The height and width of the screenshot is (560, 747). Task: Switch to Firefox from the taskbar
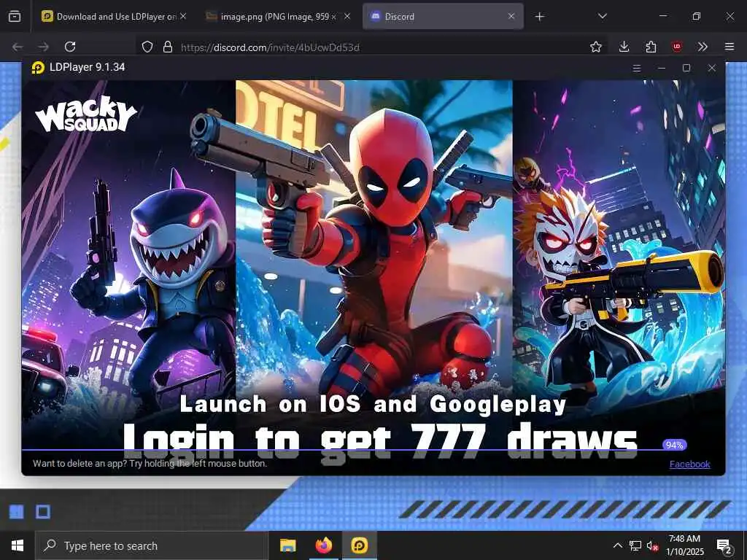coord(323,545)
